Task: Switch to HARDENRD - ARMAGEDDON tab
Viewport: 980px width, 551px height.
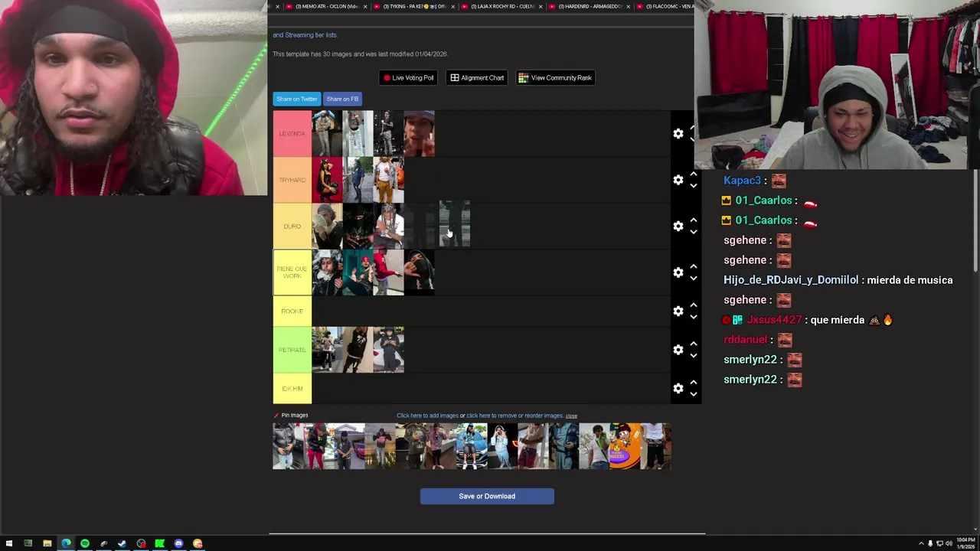Action: 590,6
